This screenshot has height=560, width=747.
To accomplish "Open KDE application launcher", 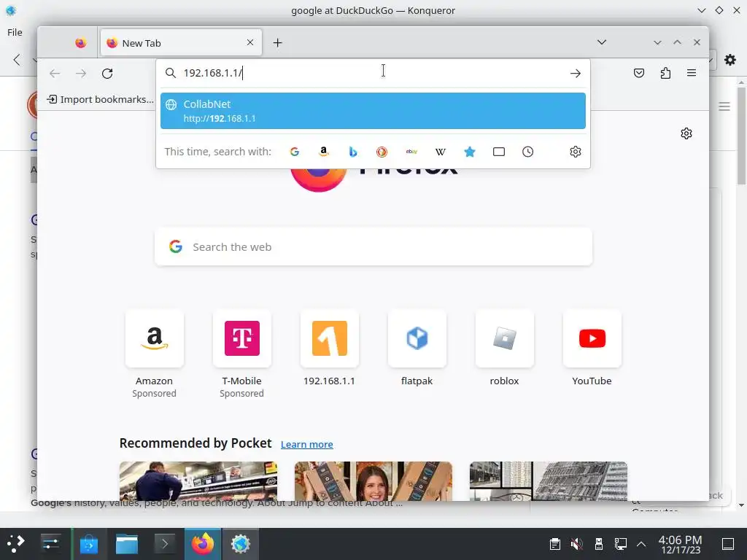I will (16, 543).
